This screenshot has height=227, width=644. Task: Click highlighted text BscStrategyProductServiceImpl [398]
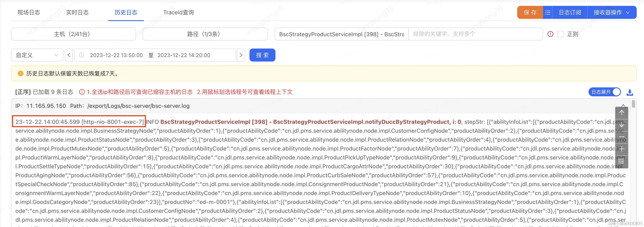click(214, 122)
